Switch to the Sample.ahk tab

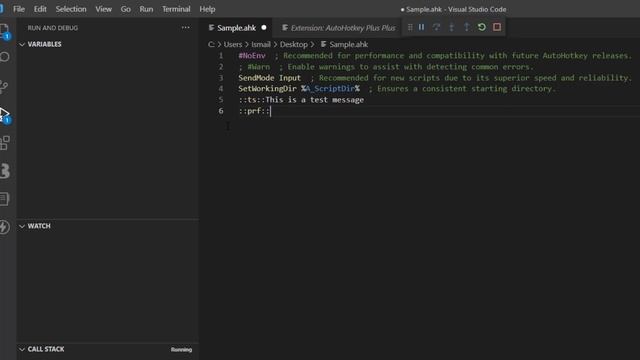[236, 28]
